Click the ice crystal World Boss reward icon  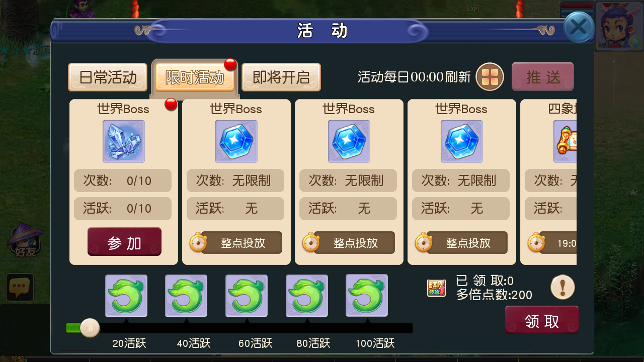tap(124, 141)
